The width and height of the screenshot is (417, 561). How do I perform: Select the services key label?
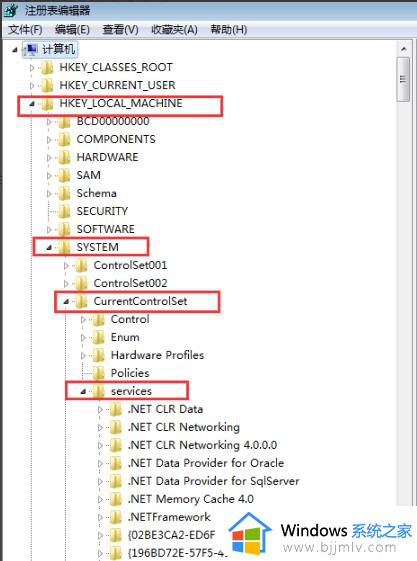coord(131,391)
